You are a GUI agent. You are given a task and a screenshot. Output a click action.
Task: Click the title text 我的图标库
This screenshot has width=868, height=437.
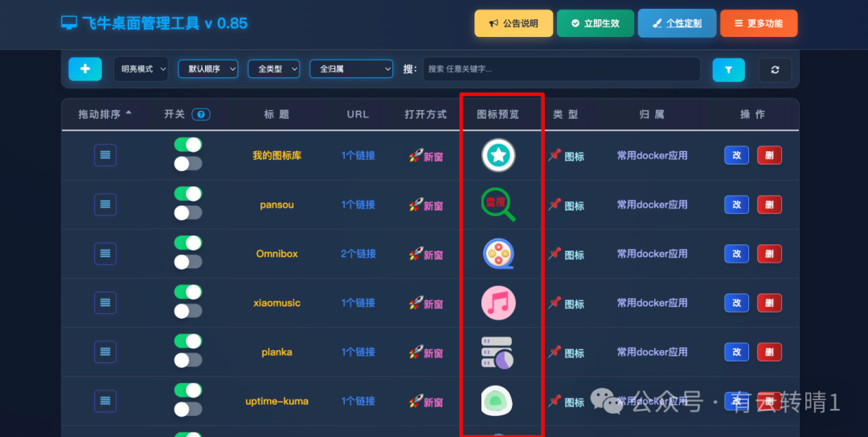click(276, 155)
